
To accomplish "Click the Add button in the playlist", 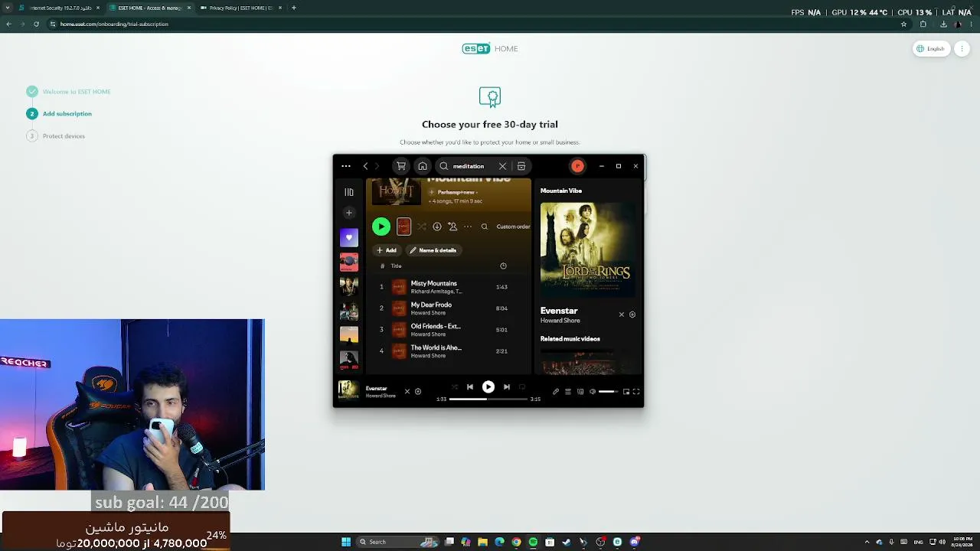I will coord(386,250).
